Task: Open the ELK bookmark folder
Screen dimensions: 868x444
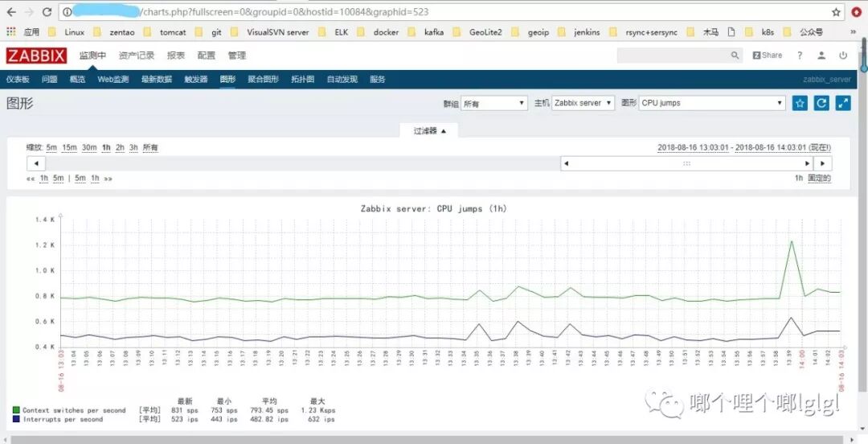Action: tap(334, 32)
